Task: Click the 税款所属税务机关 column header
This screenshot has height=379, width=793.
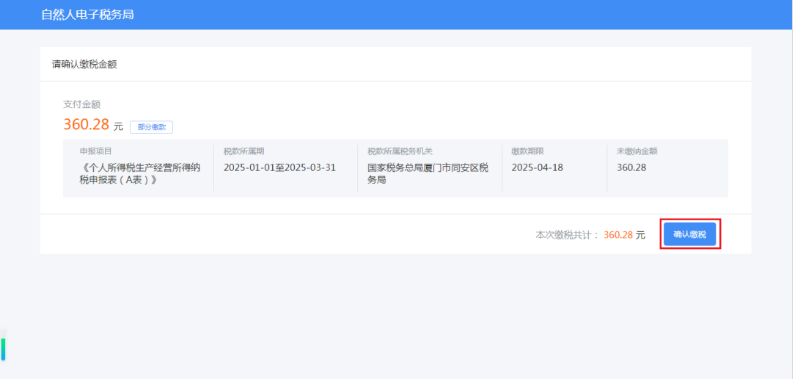Action: click(400, 151)
